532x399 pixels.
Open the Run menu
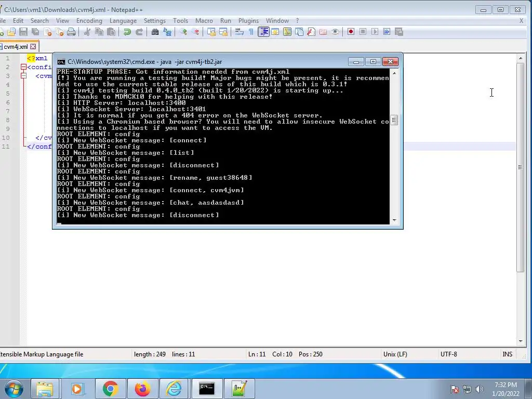coord(225,21)
